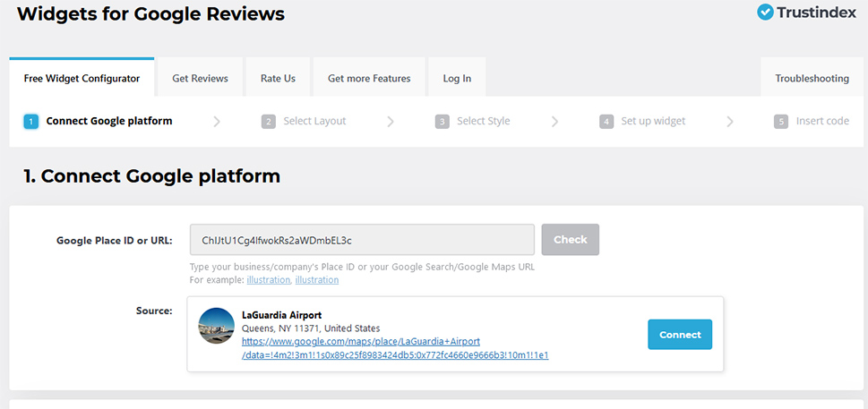Focus the Google Place ID or URL field
This screenshot has width=868, height=409.
point(362,240)
